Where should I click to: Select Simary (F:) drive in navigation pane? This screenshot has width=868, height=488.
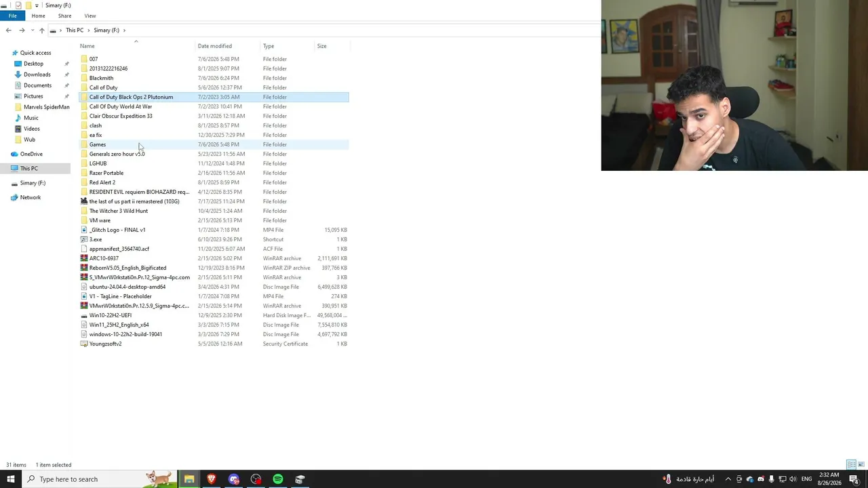[33, 183]
